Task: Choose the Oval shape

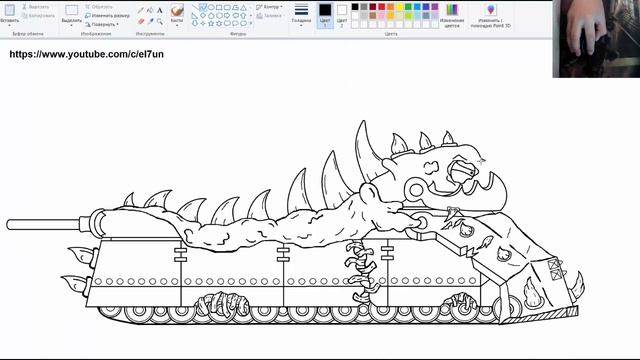Action: pyautogui.click(x=211, y=7)
